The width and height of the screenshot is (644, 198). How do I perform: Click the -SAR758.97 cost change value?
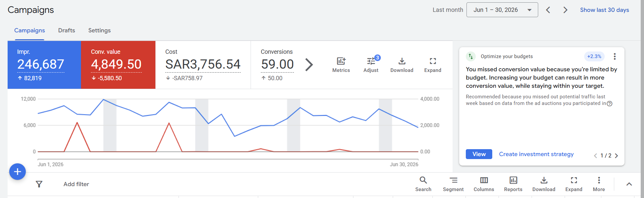pyautogui.click(x=187, y=78)
